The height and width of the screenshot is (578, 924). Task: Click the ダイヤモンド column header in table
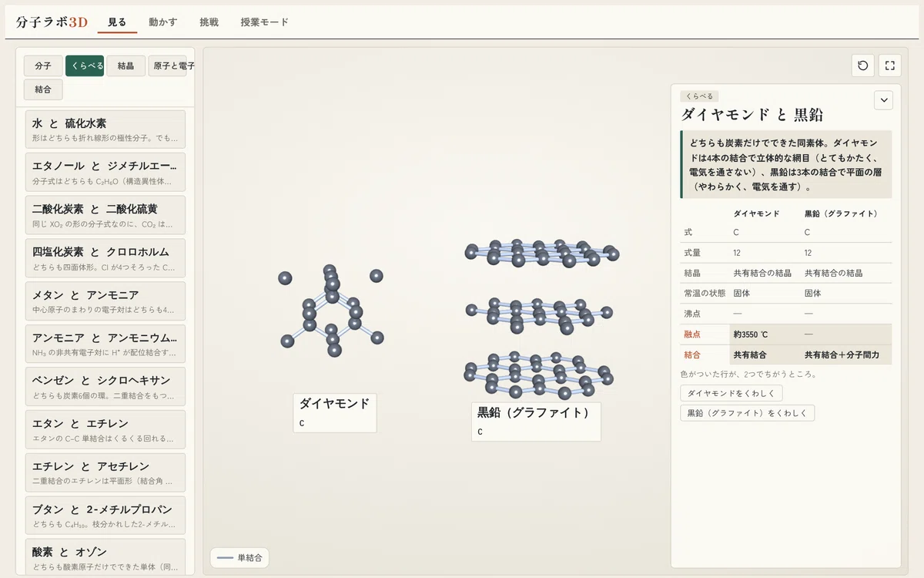point(756,213)
